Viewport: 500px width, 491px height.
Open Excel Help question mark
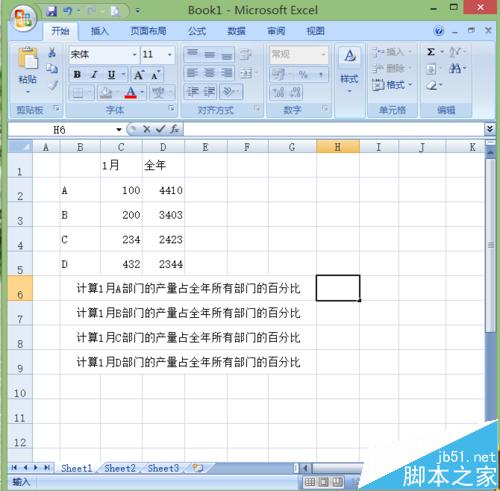[439, 31]
